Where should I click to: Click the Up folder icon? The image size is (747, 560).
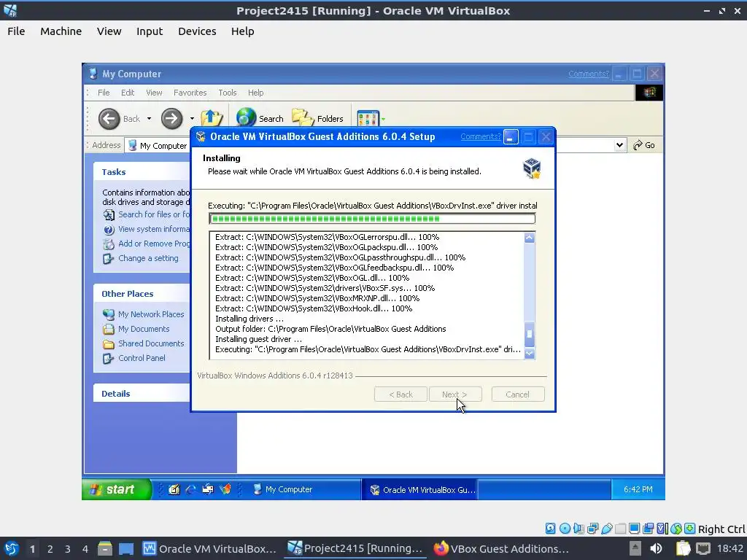pos(212,118)
